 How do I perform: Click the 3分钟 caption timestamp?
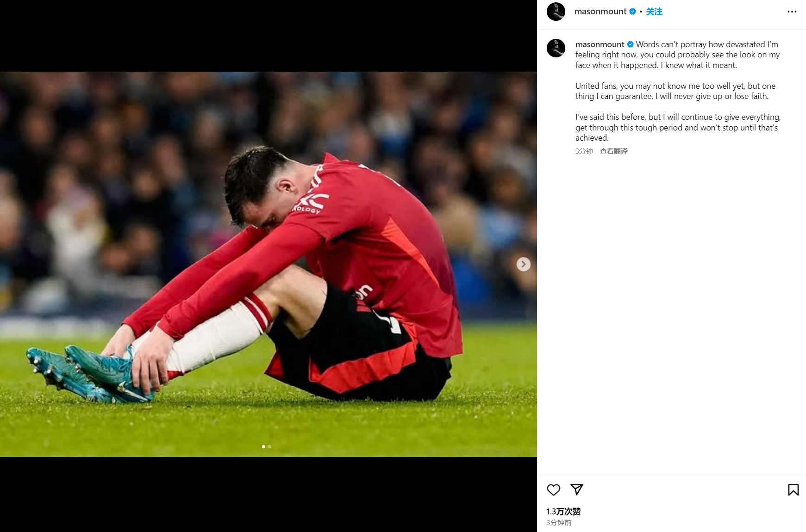coord(584,151)
